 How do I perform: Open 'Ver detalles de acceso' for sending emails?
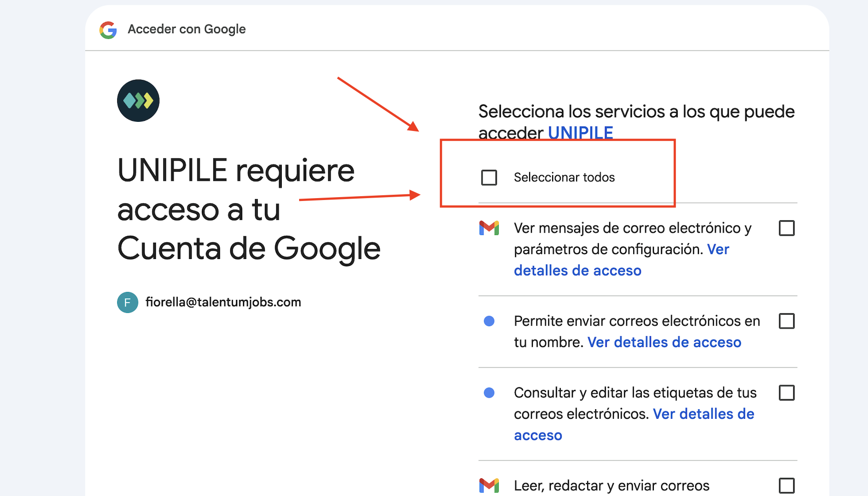[664, 342]
